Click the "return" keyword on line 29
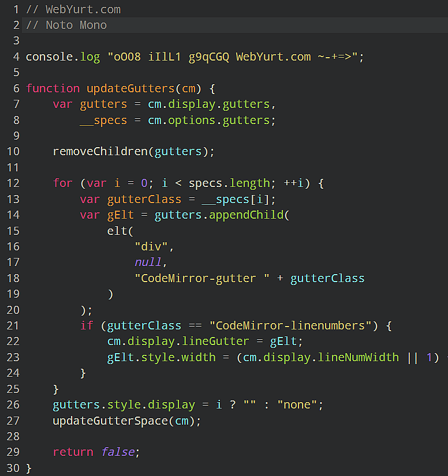The height and width of the screenshot is (476, 448). tap(73, 452)
